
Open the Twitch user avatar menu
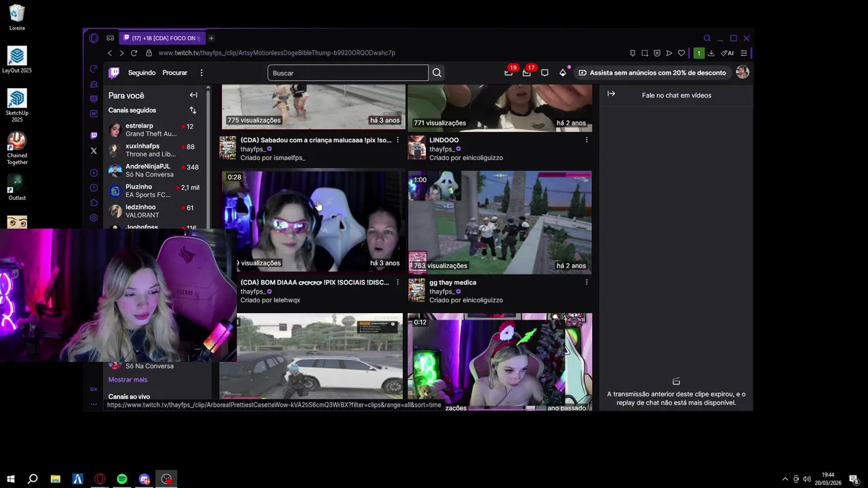point(743,73)
